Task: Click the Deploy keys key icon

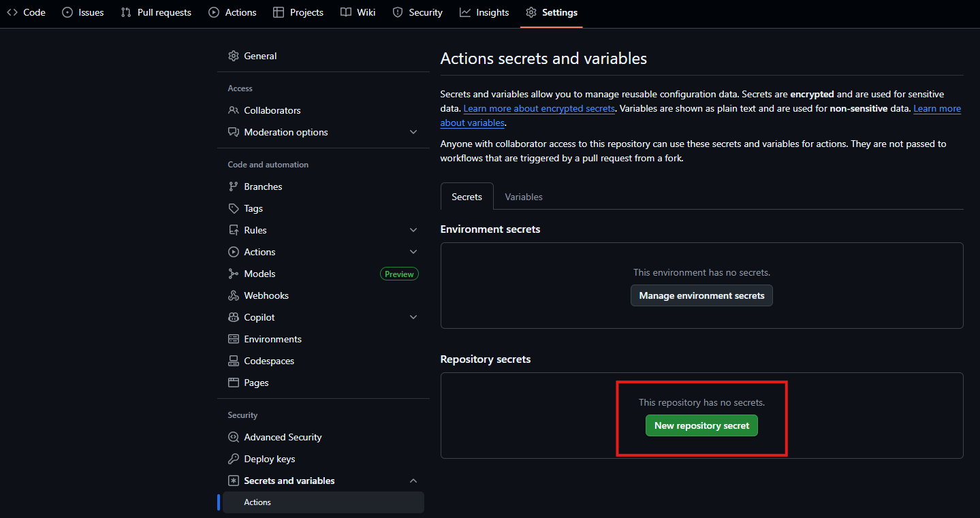Action: [234, 459]
